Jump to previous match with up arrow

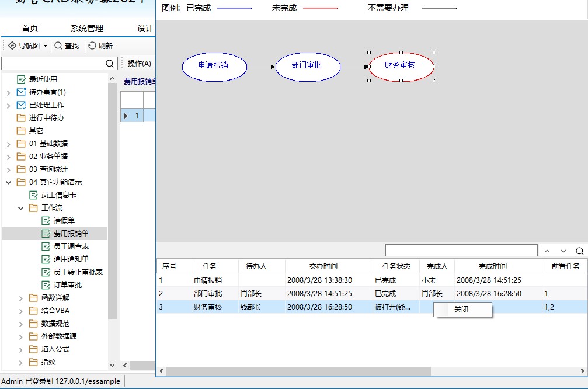tap(547, 251)
